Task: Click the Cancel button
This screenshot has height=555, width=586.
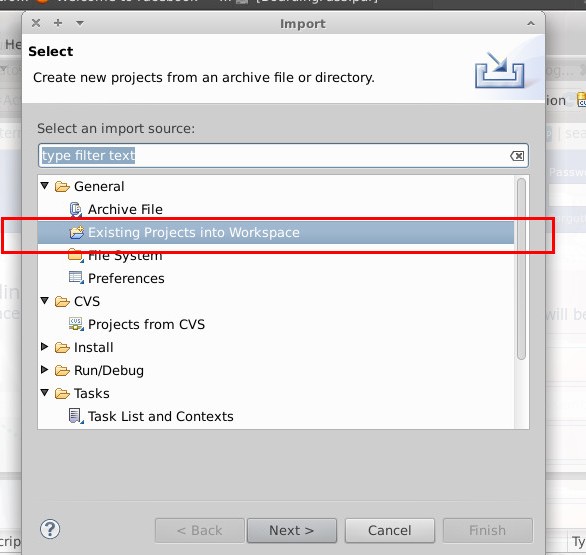Action: click(389, 530)
